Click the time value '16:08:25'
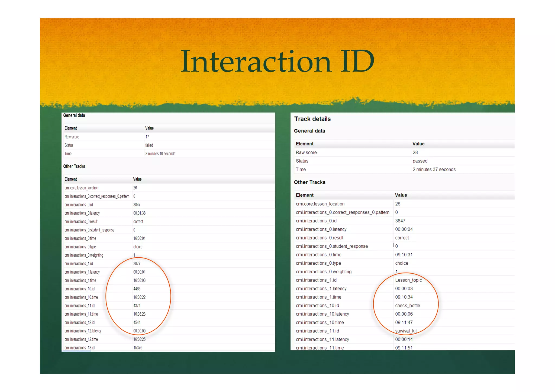555x392 pixels. point(139,339)
